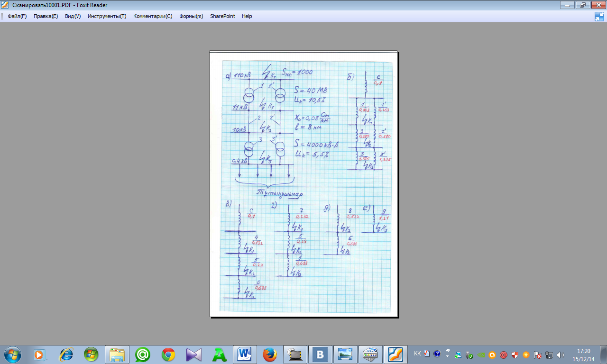Open the scanner device taskbar icon
Viewport: 607px width, 364px height.
296,354
